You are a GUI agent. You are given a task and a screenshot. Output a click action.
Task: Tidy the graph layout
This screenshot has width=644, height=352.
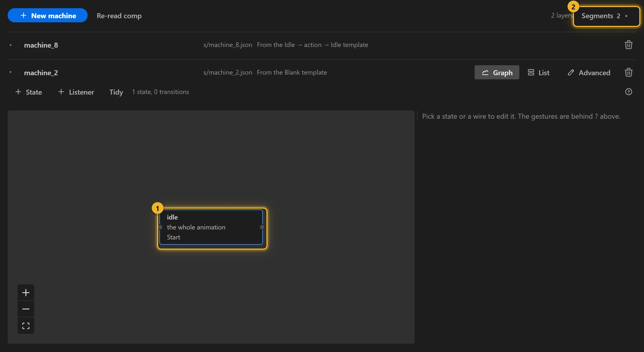point(116,92)
